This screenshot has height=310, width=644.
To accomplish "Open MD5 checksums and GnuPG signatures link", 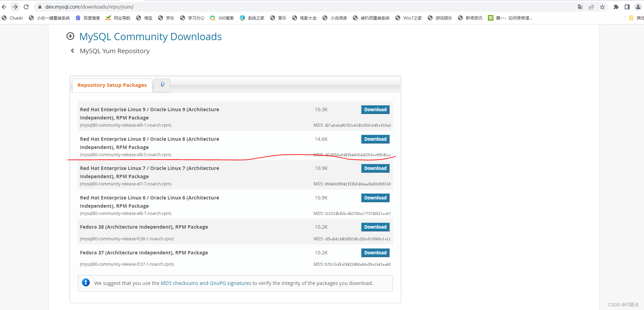I will [x=206, y=283].
